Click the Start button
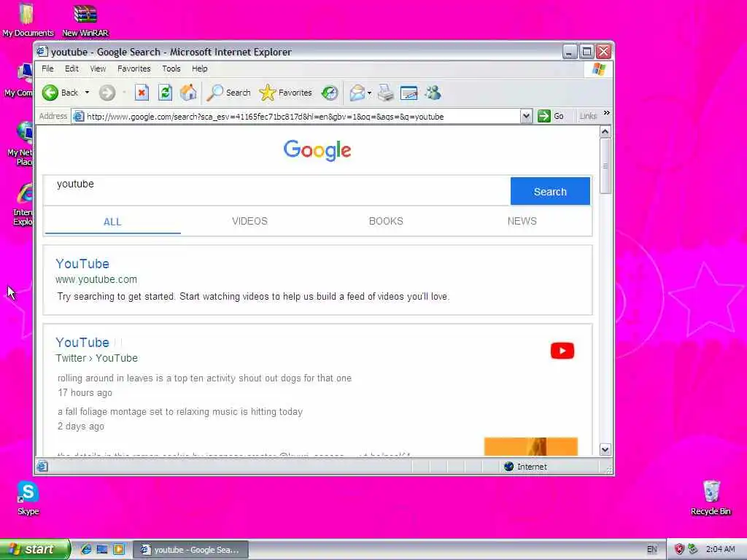Image resolution: width=747 pixels, height=560 pixels. [x=34, y=549]
